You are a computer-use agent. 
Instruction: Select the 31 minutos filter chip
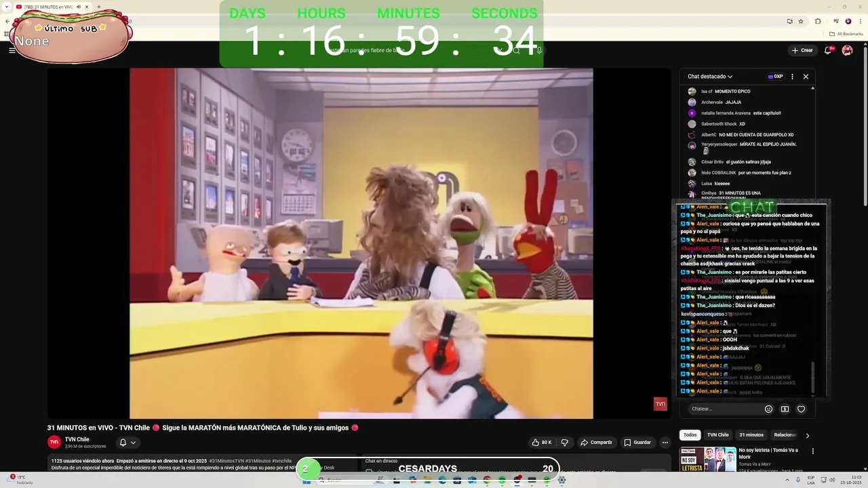coord(751,435)
